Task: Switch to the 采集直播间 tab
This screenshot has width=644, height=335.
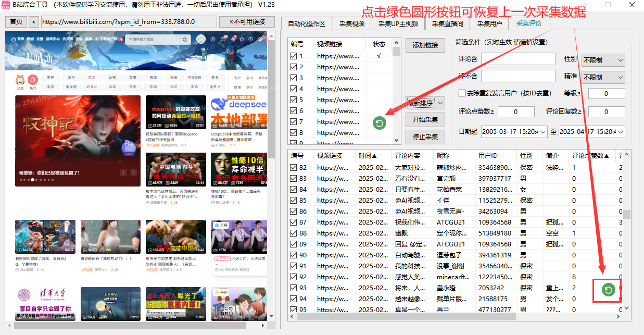Action: point(447,23)
